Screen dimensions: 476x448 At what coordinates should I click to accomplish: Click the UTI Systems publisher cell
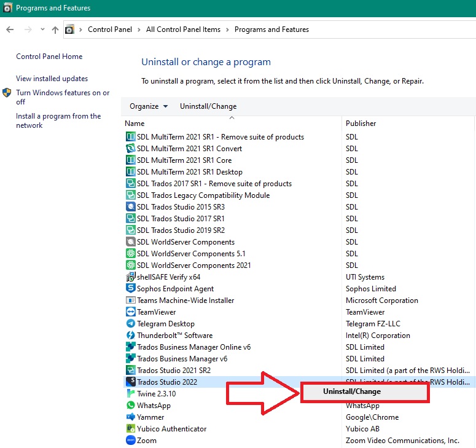pyautogui.click(x=365, y=277)
